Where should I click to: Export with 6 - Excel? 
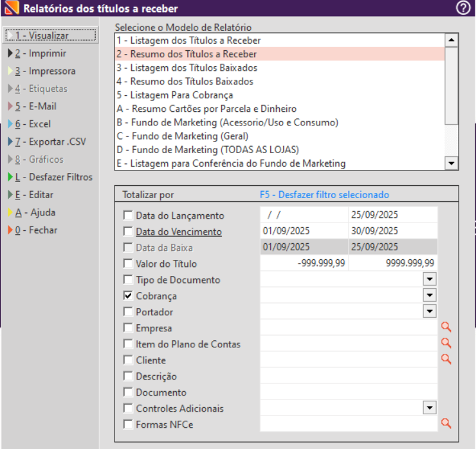(30, 124)
